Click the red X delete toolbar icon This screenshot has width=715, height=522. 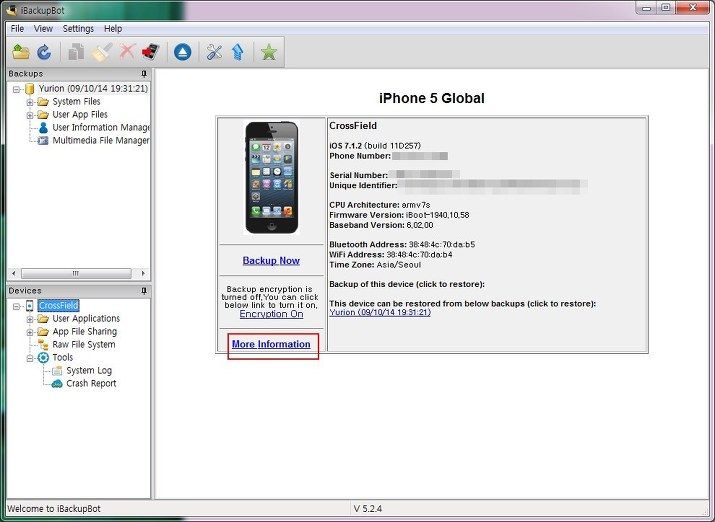click(127, 52)
